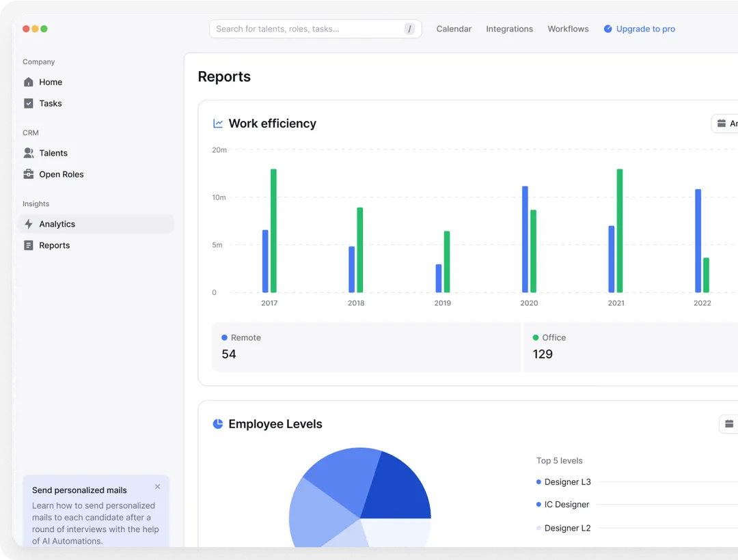Click the Employee Levels pie chart icon
The width and height of the screenshot is (738, 560).
(x=218, y=424)
